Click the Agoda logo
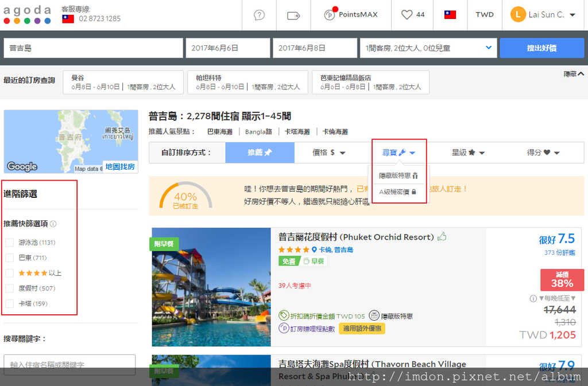The image size is (588, 386). pyautogui.click(x=27, y=14)
